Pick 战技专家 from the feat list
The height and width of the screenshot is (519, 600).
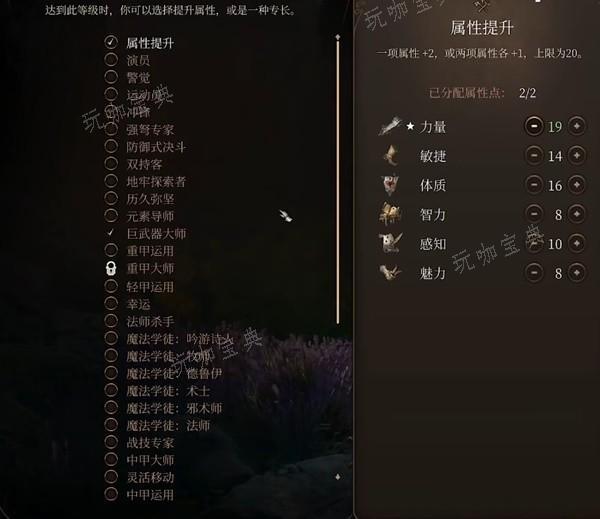[x=150, y=442]
